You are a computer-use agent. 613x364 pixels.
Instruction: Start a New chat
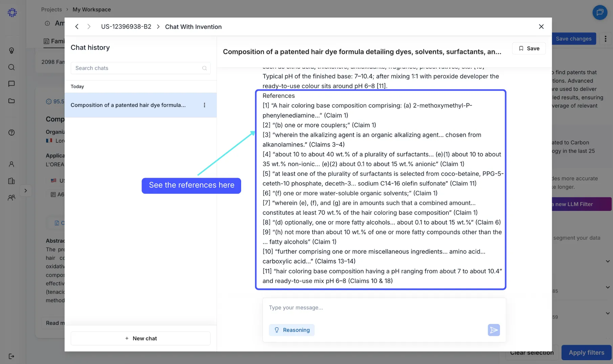click(x=141, y=338)
